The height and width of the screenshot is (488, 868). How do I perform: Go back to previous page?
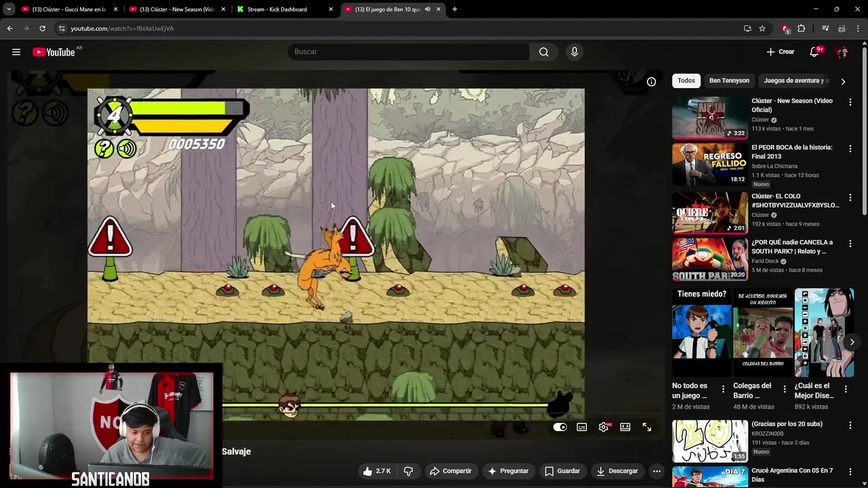click(9, 28)
